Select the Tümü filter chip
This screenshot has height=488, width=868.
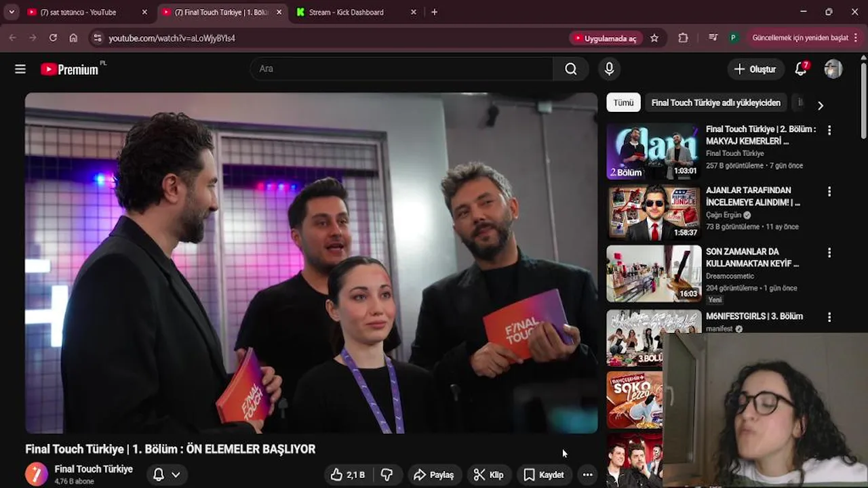623,103
